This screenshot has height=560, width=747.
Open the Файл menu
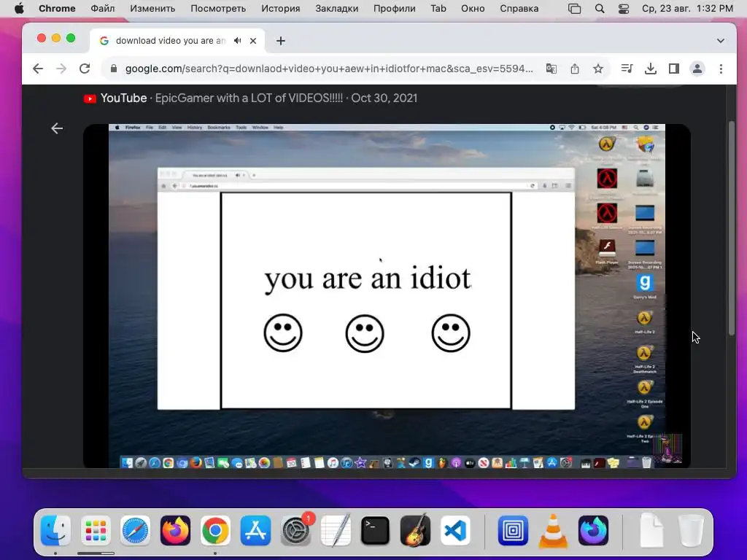tap(102, 9)
